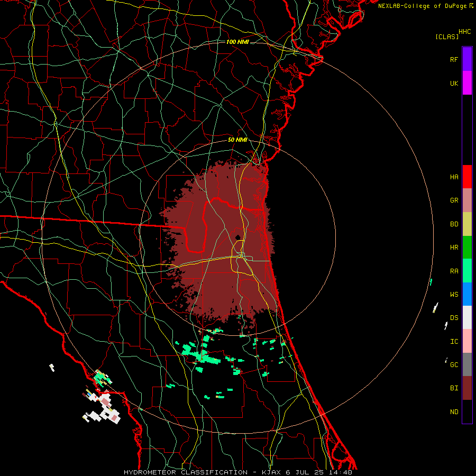Click the RF purple legend swatch
This screenshot has height=476, width=476.
pyautogui.click(x=467, y=59)
